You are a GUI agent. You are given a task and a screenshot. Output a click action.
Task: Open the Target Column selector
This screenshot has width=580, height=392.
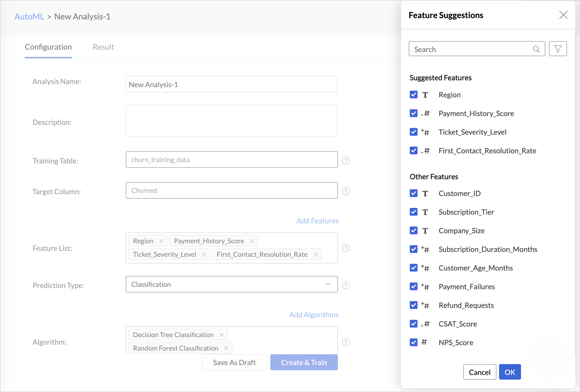232,190
